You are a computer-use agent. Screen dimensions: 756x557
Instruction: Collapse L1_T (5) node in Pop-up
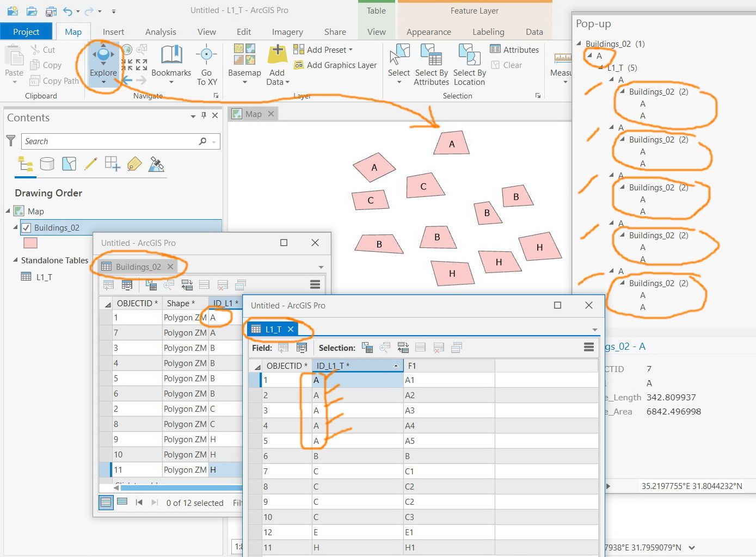(600, 67)
